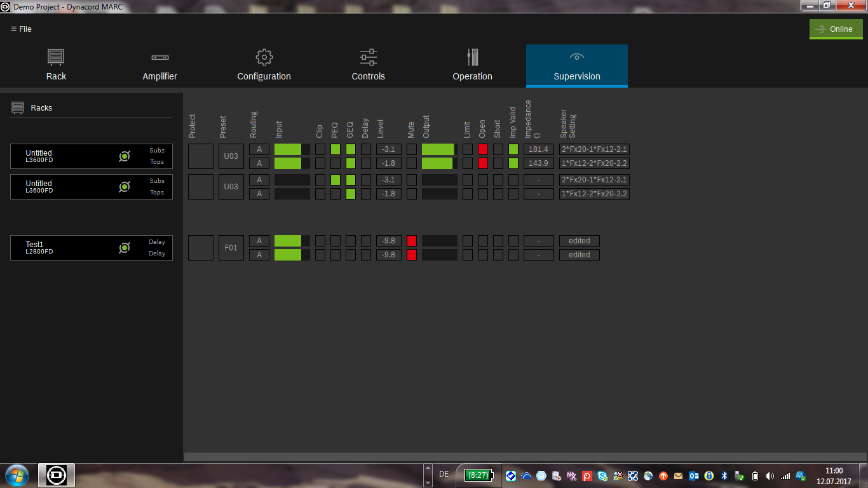This screenshot has width=868, height=488.
Task: Click the Safely Remove Hardware tray icon
Action: [x=739, y=475]
